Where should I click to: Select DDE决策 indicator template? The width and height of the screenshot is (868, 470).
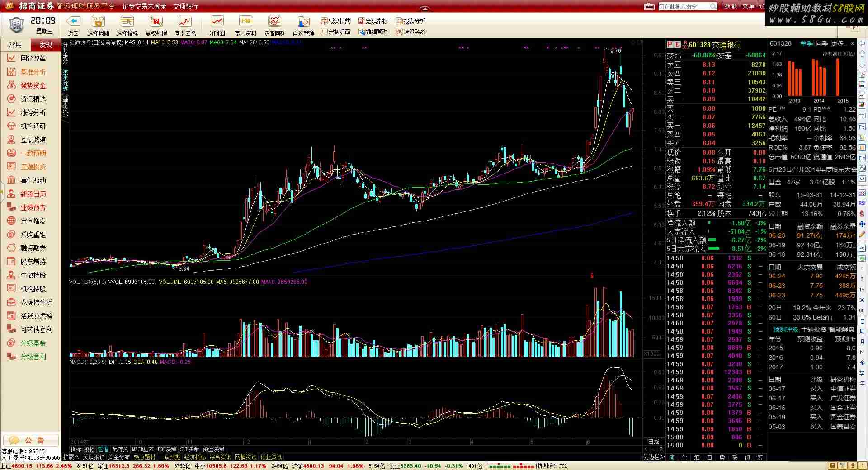click(x=167, y=449)
